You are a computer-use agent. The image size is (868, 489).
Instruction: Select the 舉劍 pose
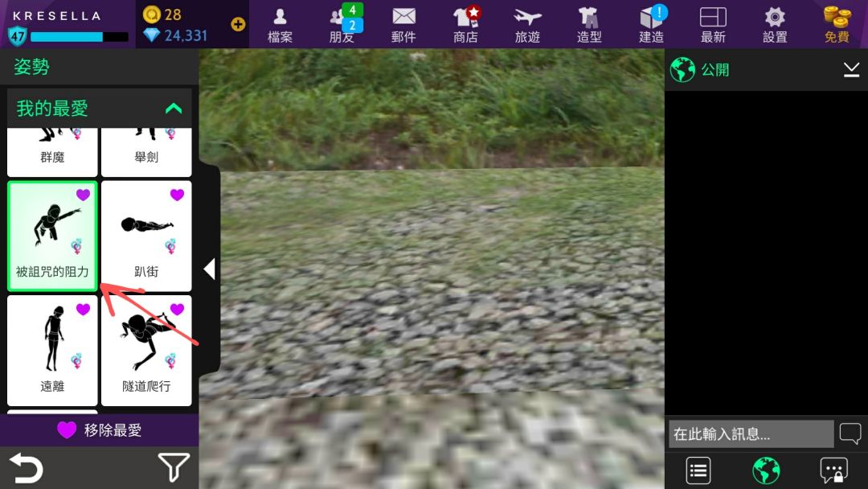coord(146,152)
